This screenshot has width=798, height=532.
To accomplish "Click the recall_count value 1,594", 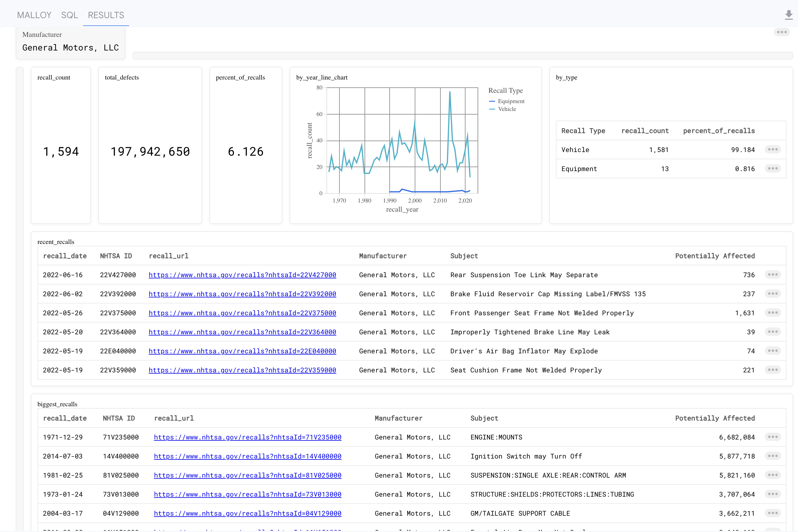I will click(x=61, y=151).
